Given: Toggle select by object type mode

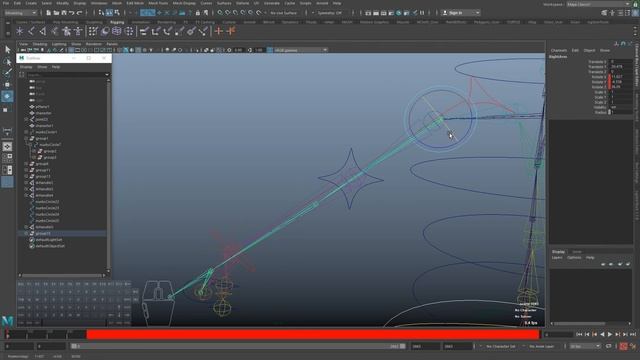Looking at the screenshot, I should point(109,13).
